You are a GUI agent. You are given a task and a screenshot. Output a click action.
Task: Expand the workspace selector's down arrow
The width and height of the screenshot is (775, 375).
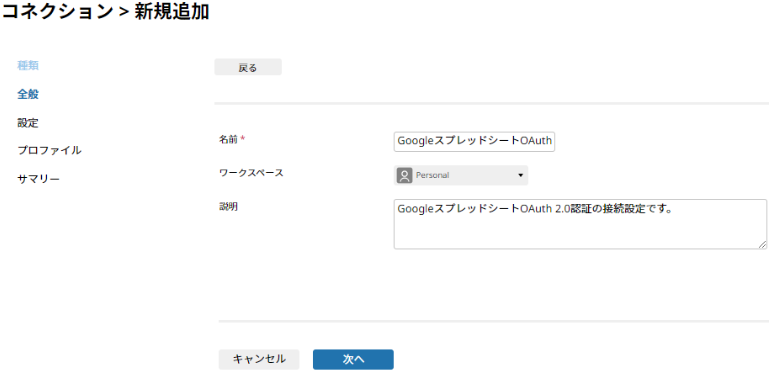tap(520, 175)
